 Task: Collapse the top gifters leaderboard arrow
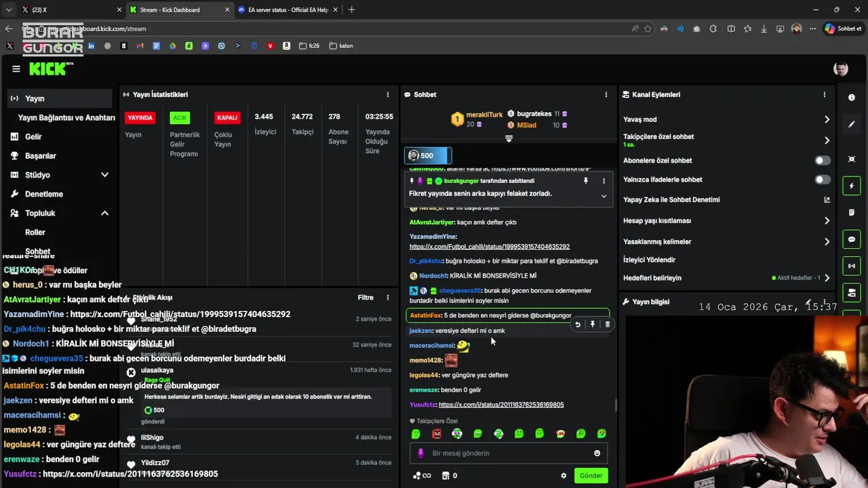tap(509, 139)
